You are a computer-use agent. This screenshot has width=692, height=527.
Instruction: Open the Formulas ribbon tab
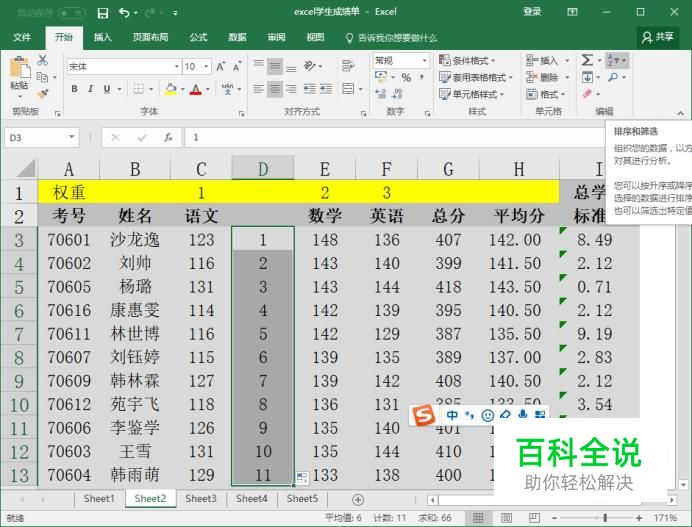point(198,37)
